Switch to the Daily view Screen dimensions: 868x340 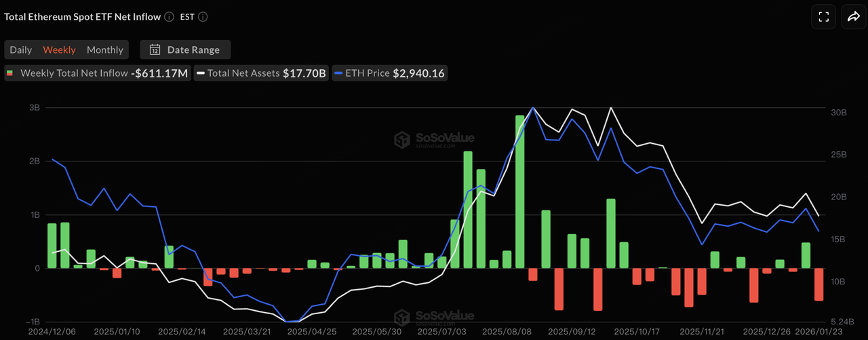tap(21, 50)
